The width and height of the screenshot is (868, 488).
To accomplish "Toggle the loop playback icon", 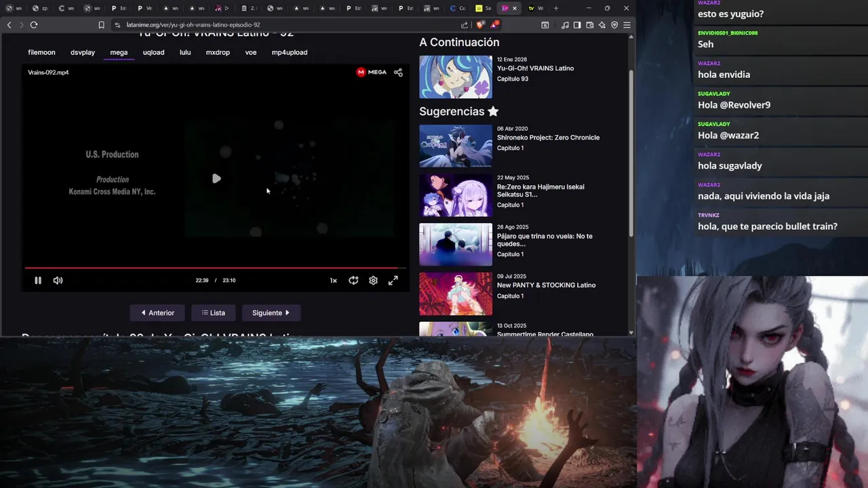I will point(353,281).
